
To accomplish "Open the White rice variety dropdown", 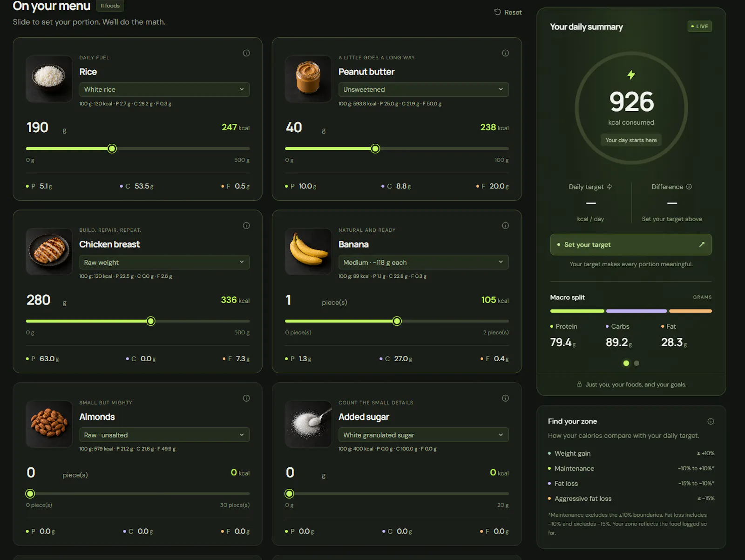I will (164, 89).
